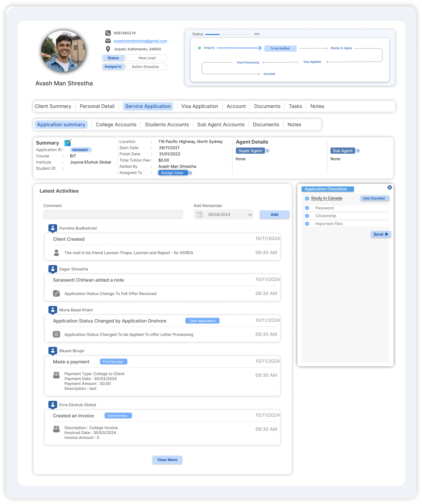Click the View More button

click(167, 460)
